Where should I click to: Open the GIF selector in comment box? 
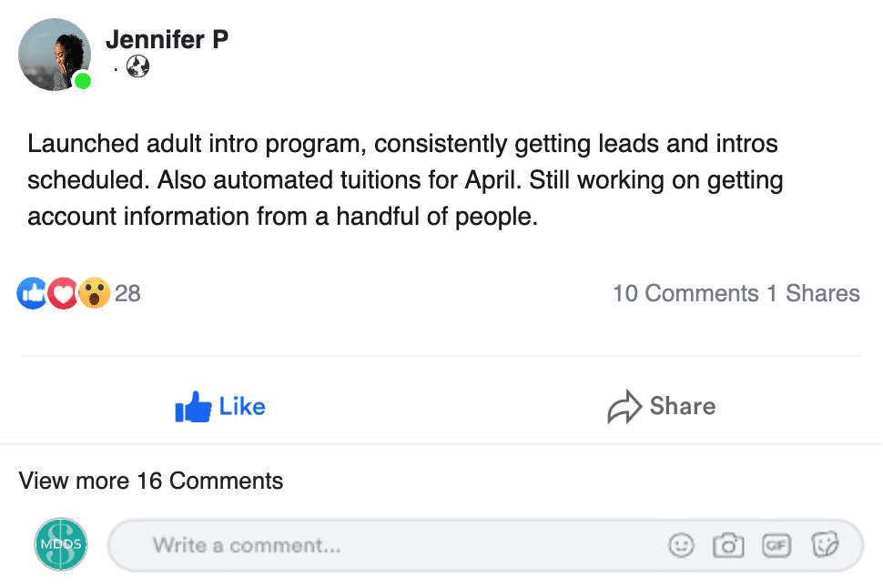[776, 545]
